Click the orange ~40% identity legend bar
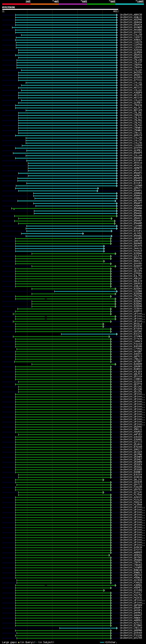Screen dimensions: 146x644 point(45,4)
